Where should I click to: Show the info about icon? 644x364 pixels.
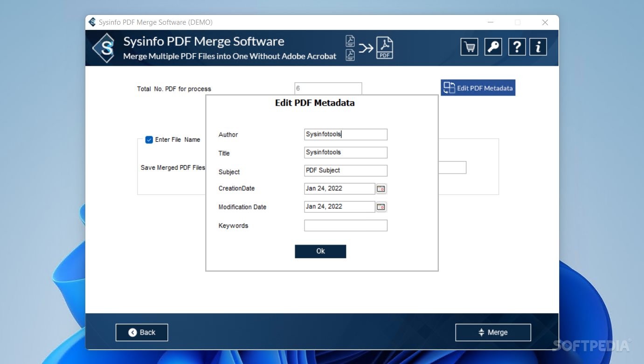click(x=538, y=47)
